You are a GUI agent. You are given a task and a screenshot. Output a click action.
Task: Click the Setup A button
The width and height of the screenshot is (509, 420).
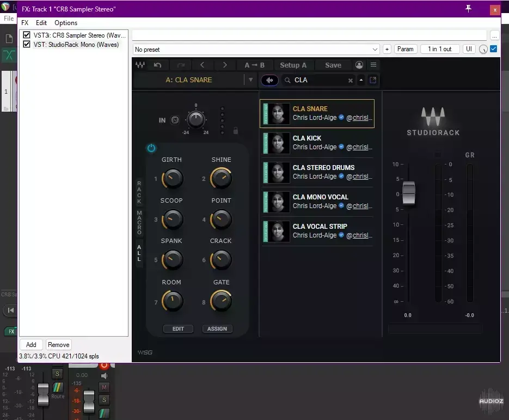pos(293,65)
